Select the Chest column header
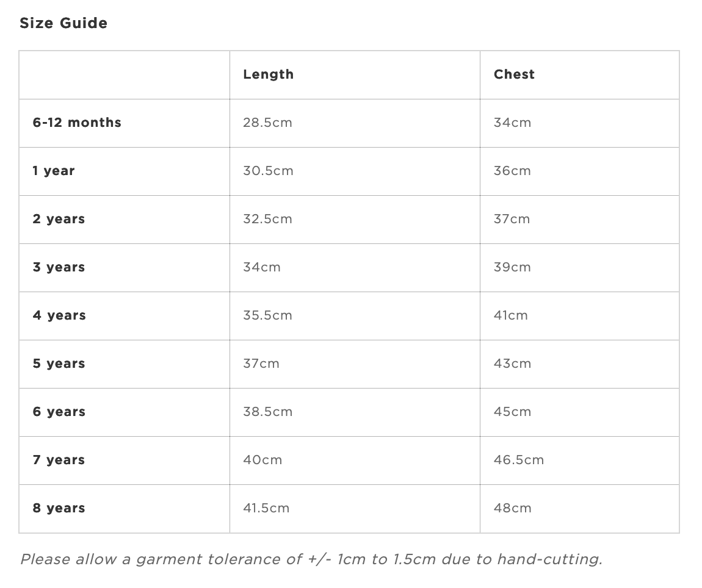The width and height of the screenshot is (702, 588). [514, 74]
